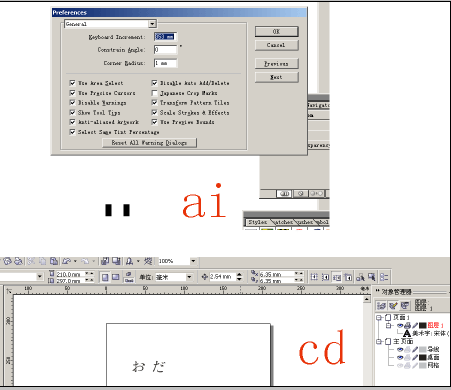Click the portrait page orientation icon
451x390 pixels.
coord(105,277)
